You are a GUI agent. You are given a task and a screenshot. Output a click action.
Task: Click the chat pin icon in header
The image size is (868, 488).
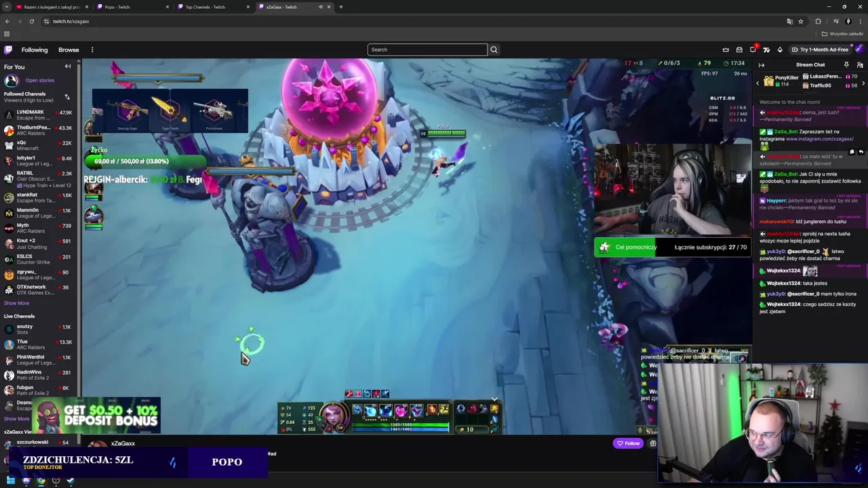(846, 65)
